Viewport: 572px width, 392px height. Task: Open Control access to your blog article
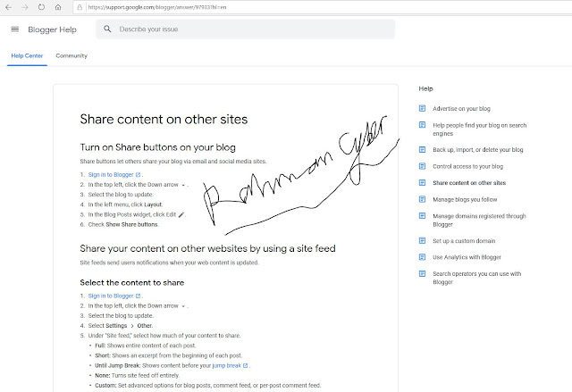pos(467,166)
